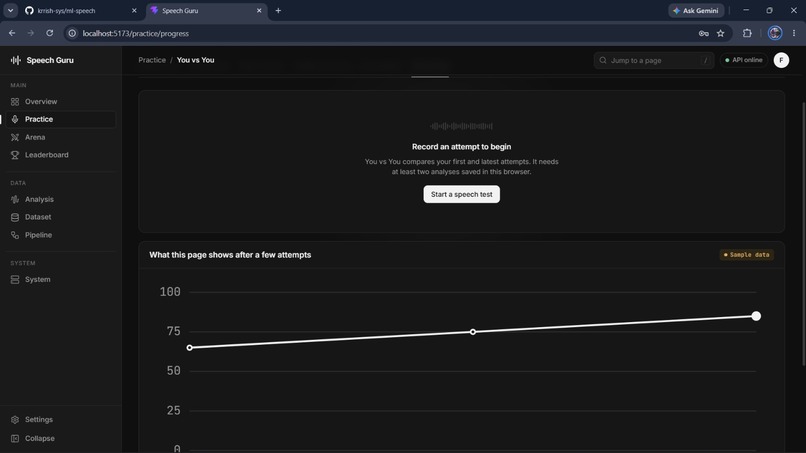
Task: Click the Speech Guru title text
Action: (50, 60)
